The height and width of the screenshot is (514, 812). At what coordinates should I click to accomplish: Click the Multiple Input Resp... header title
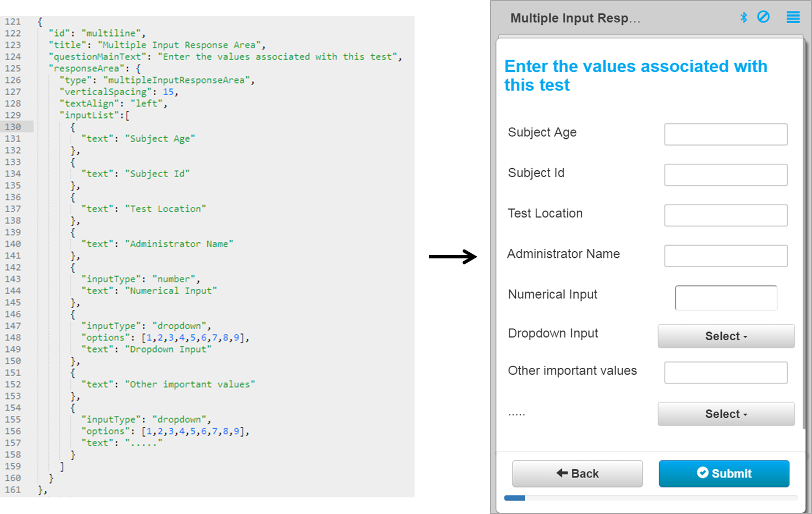pos(575,18)
